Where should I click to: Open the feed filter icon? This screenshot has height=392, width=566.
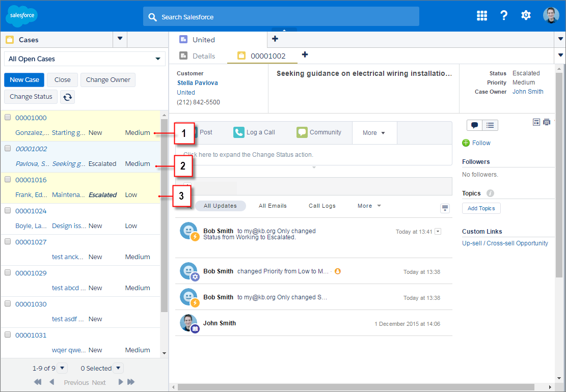[445, 208]
